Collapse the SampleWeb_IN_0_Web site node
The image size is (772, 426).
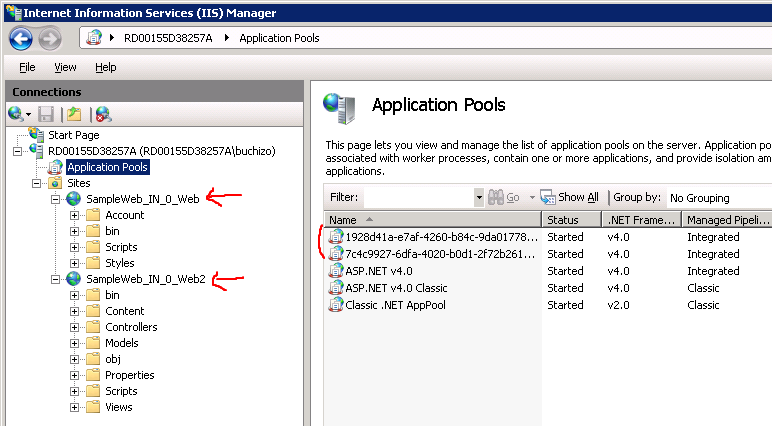[57, 200]
